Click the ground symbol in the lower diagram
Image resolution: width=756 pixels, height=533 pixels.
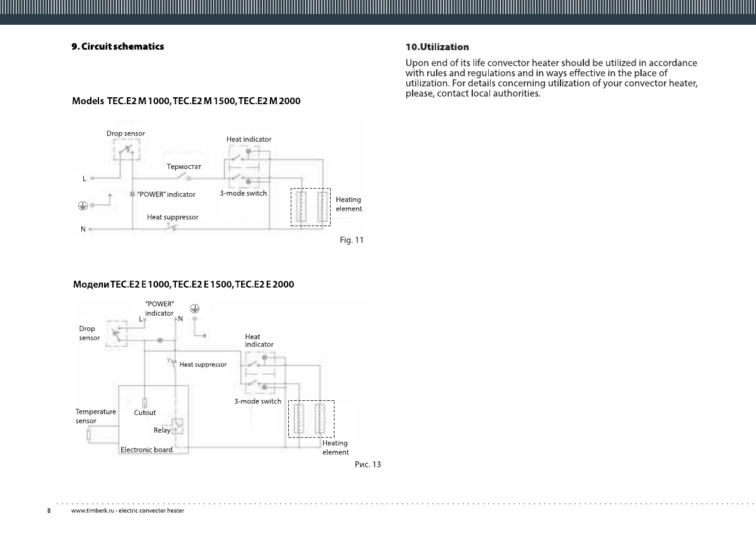tap(196, 309)
